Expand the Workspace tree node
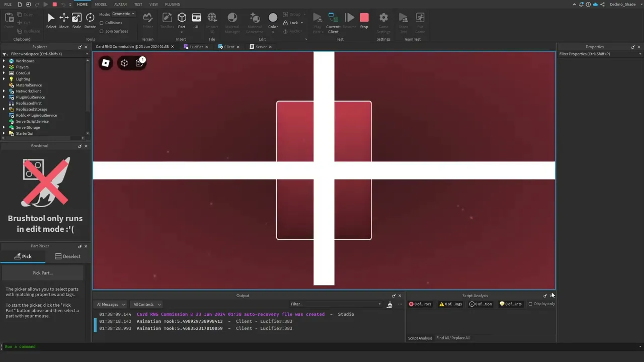 (x=4, y=61)
